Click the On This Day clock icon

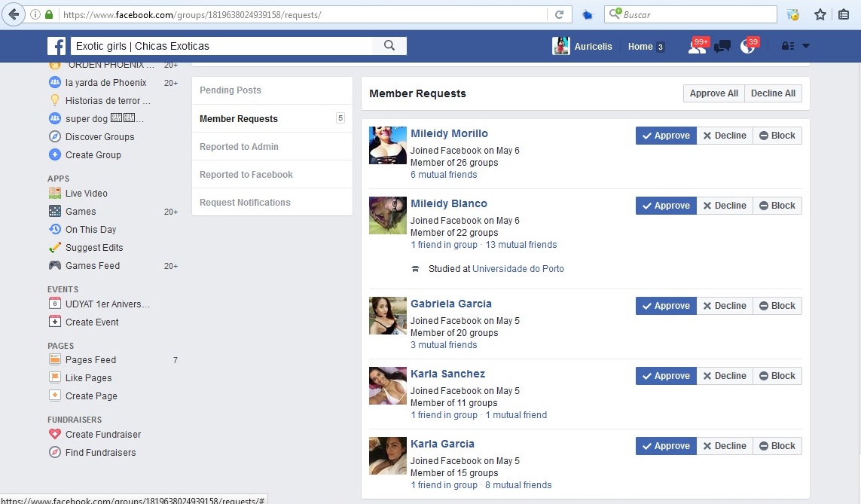pyautogui.click(x=55, y=230)
